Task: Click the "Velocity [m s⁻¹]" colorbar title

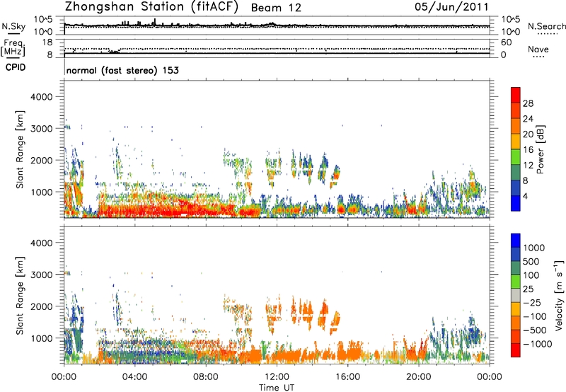Action: pyautogui.click(x=559, y=295)
